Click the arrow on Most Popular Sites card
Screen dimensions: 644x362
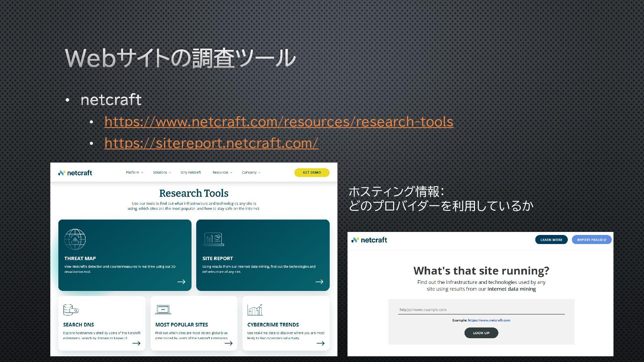(x=228, y=343)
